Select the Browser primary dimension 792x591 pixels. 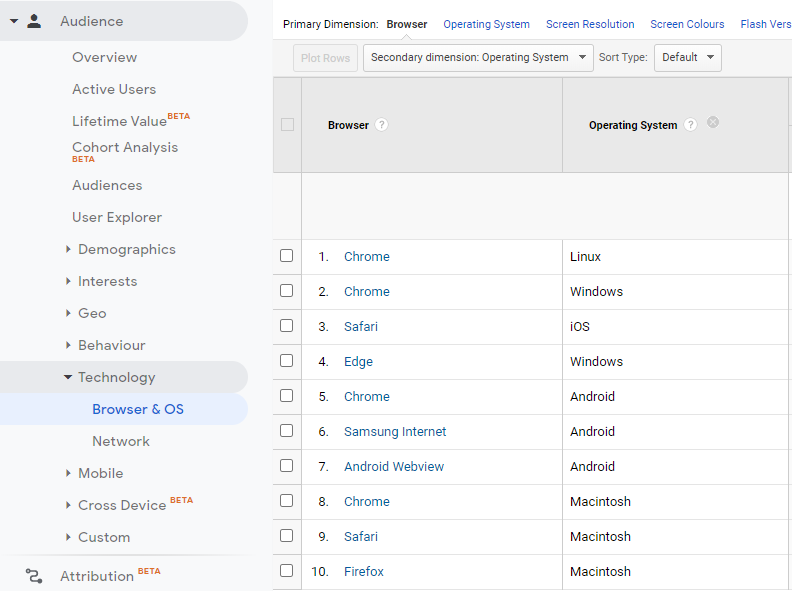click(407, 24)
